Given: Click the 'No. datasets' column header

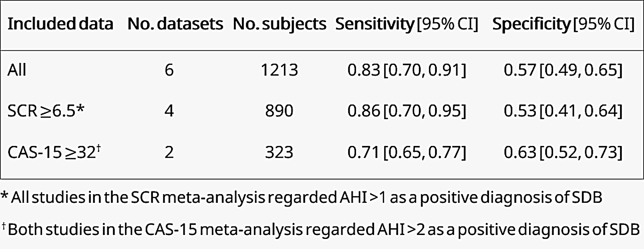Looking at the screenshot, I should [x=175, y=24].
